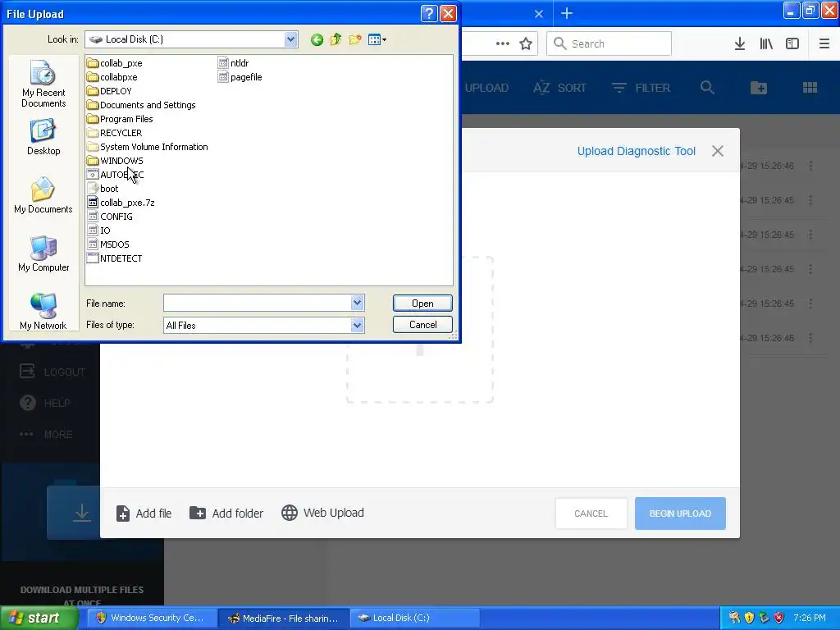
Task: Open the Windows start menu
Action: (39, 618)
